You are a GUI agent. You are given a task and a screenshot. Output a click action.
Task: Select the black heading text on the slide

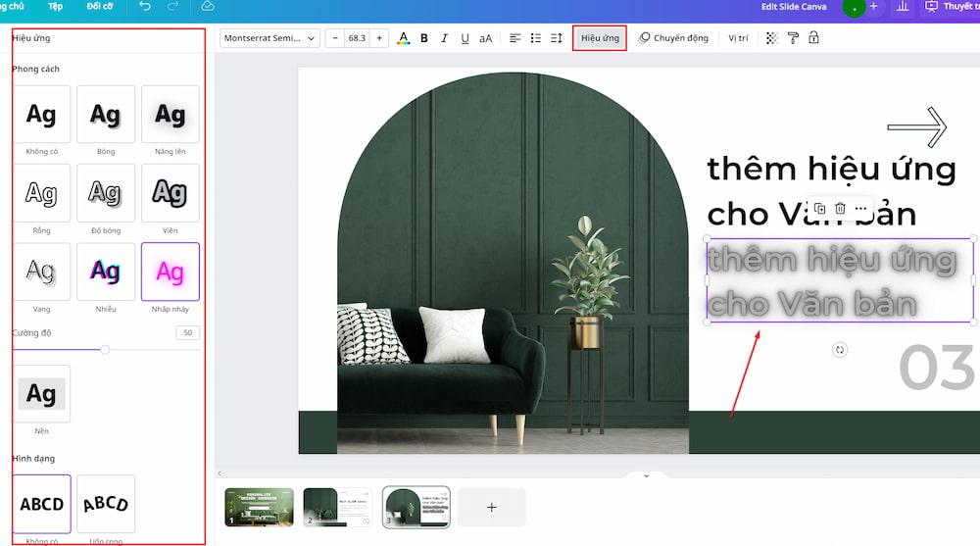(x=831, y=191)
